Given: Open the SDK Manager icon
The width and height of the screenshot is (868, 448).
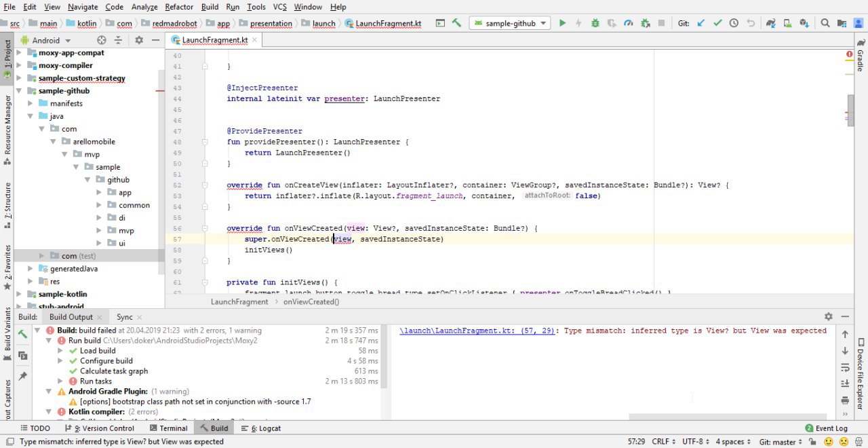Looking at the screenshot, I should coord(804,23).
